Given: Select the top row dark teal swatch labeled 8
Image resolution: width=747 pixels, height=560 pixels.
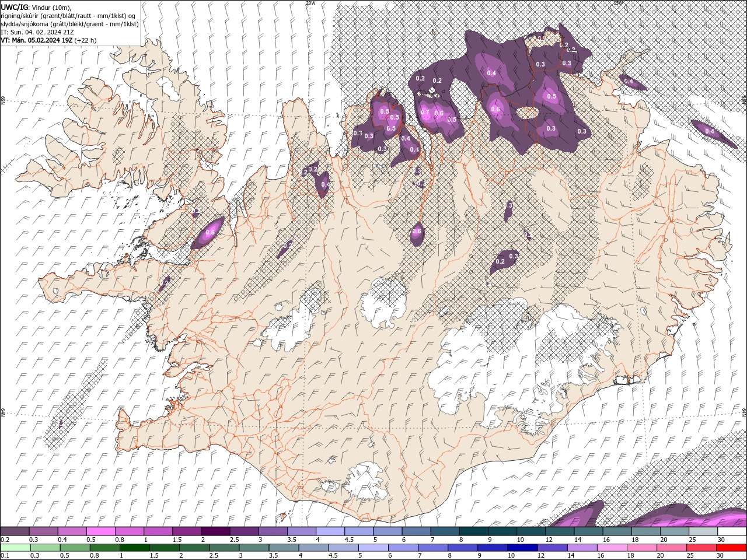Looking at the screenshot, I should [x=473, y=531].
